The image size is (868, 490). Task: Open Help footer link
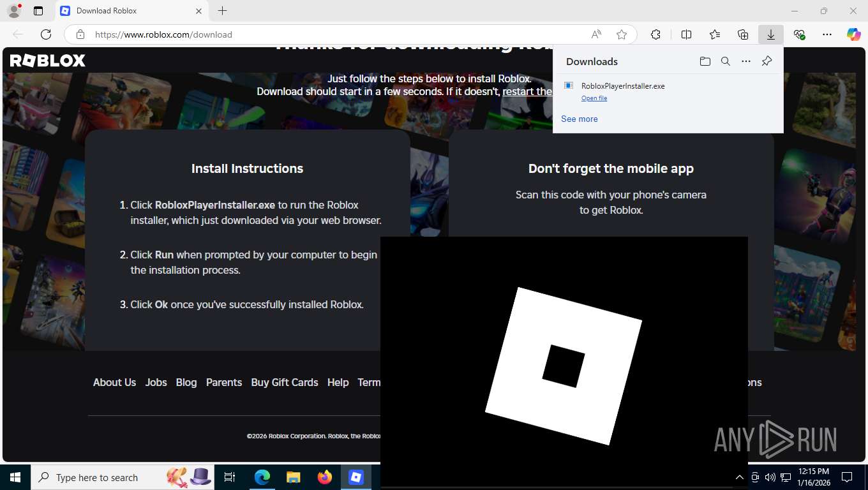coord(338,382)
